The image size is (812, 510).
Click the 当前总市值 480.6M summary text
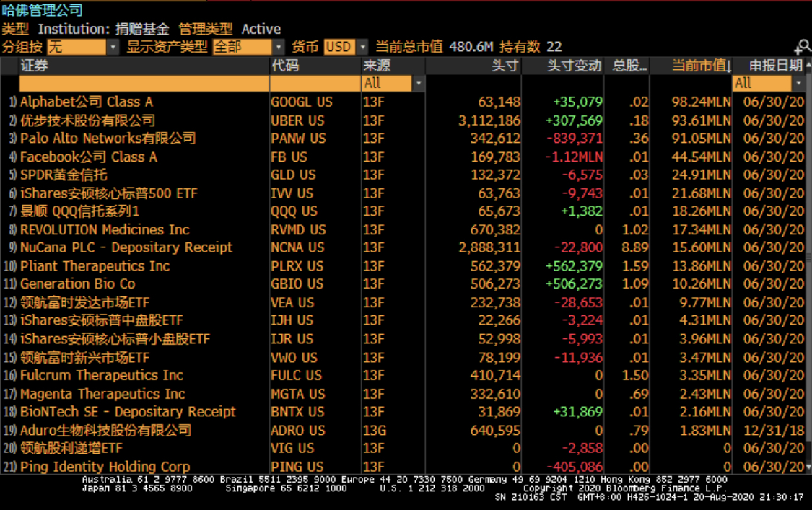click(x=434, y=47)
